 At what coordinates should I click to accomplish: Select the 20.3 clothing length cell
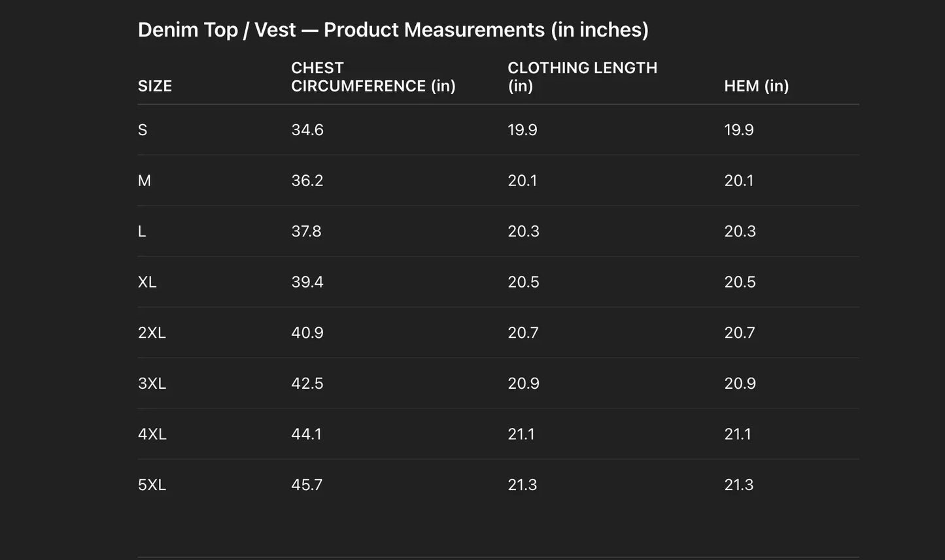[x=523, y=231]
